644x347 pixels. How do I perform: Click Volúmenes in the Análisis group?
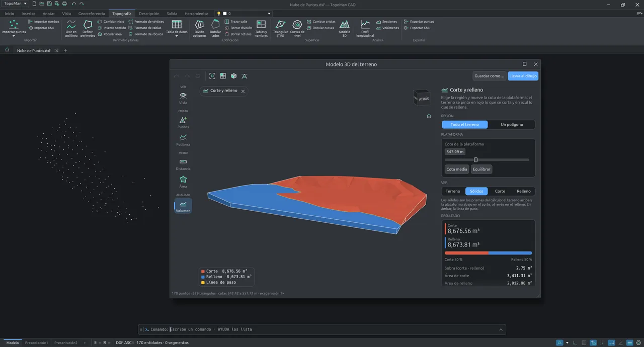click(x=387, y=28)
